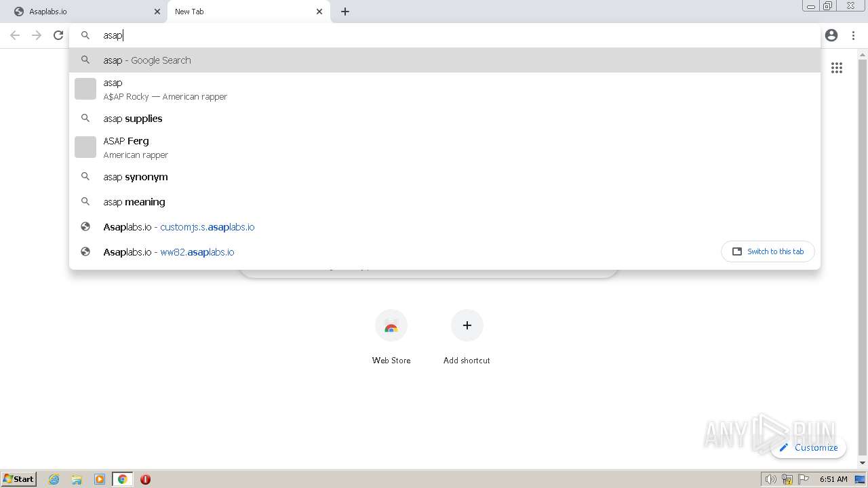Image resolution: width=868 pixels, height=488 pixels.
Task: Choose the A$AP Rocky suggestion
Action: tap(444, 89)
